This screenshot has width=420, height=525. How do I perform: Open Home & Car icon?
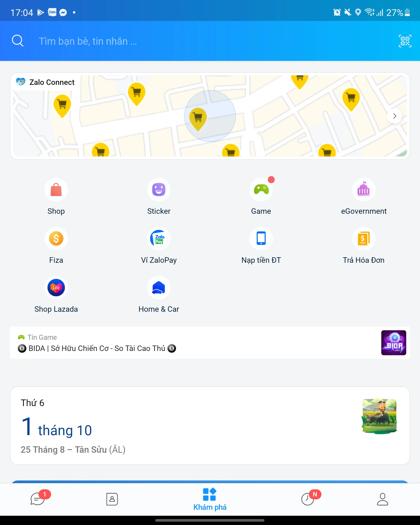click(x=159, y=287)
